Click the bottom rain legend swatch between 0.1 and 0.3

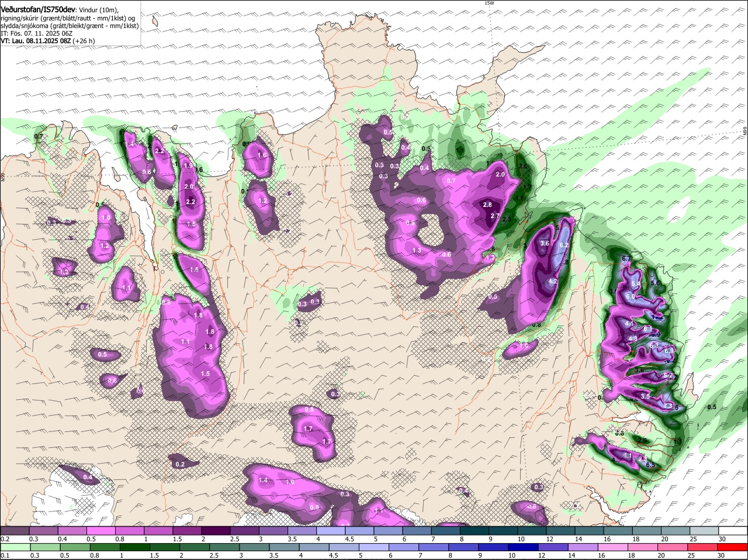click(15, 547)
